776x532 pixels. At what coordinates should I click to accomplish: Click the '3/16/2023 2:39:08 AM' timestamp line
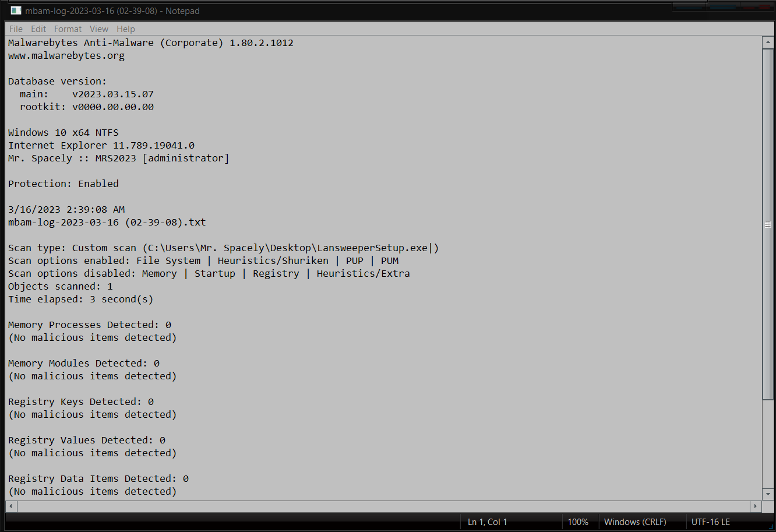pyautogui.click(x=66, y=210)
